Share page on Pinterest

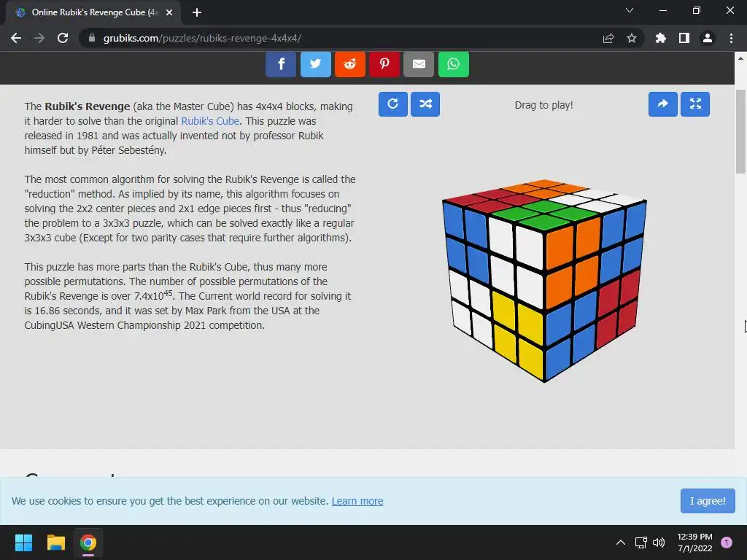384,64
